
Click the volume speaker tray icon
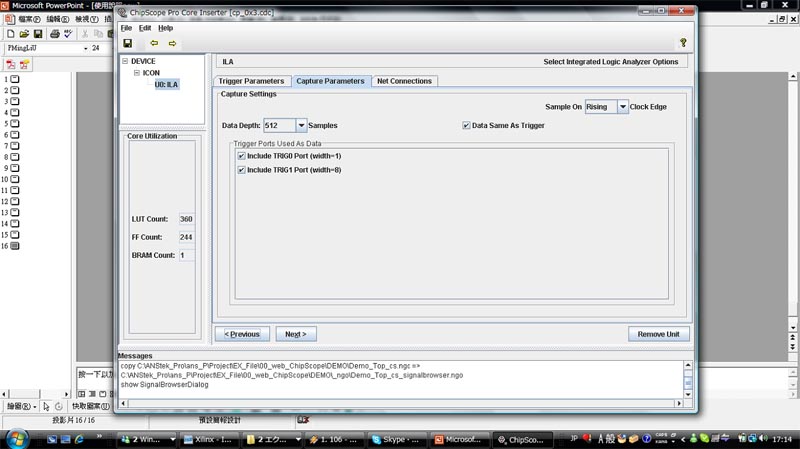click(763, 438)
